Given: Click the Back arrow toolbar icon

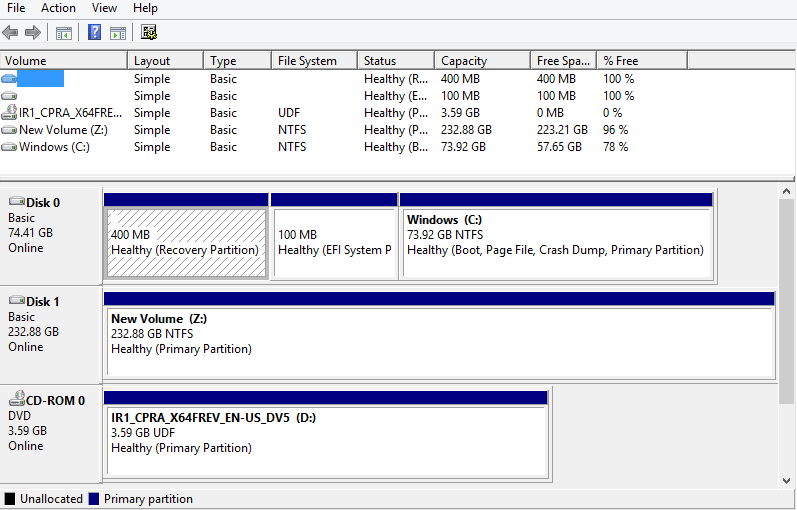Looking at the screenshot, I should pyautogui.click(x=11, y=33).
